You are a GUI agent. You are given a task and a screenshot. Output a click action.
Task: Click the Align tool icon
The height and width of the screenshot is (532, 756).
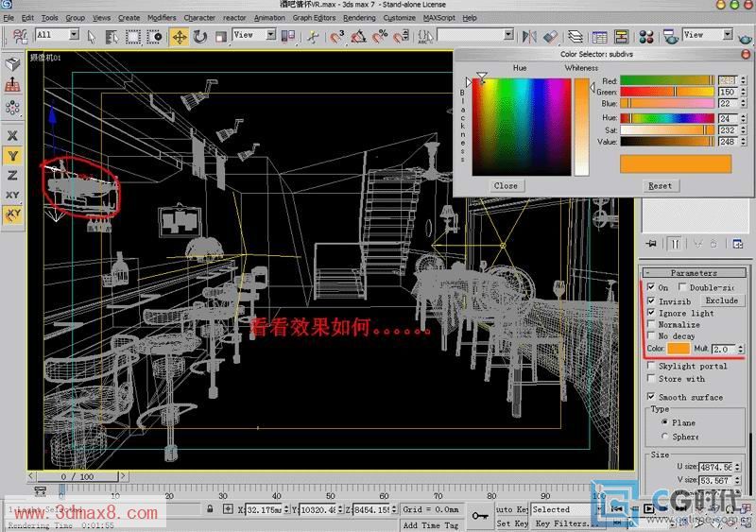tap(550, 37)
